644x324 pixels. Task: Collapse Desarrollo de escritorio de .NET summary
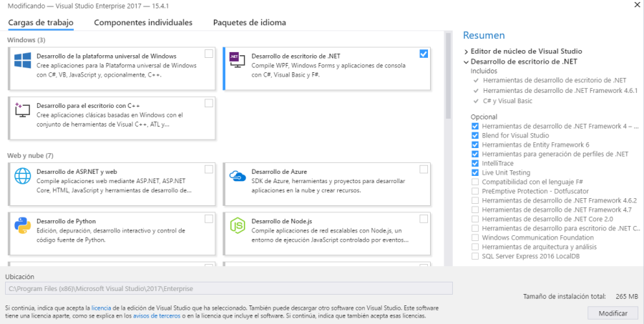(467, 62)
